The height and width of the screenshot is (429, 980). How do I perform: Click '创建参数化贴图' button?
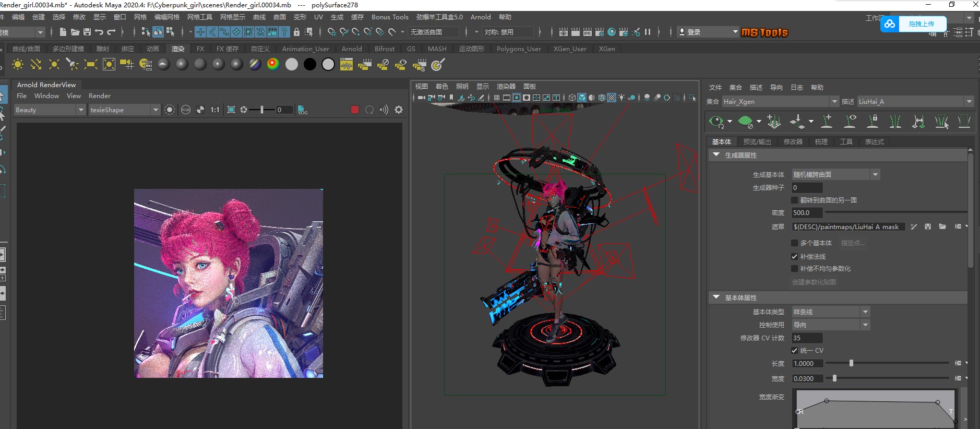[814, 282]
